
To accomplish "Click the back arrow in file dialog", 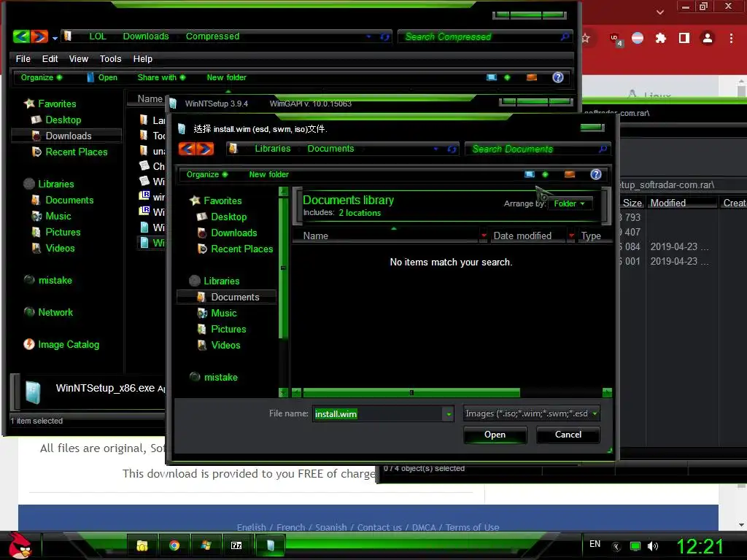I will (187, 149).
